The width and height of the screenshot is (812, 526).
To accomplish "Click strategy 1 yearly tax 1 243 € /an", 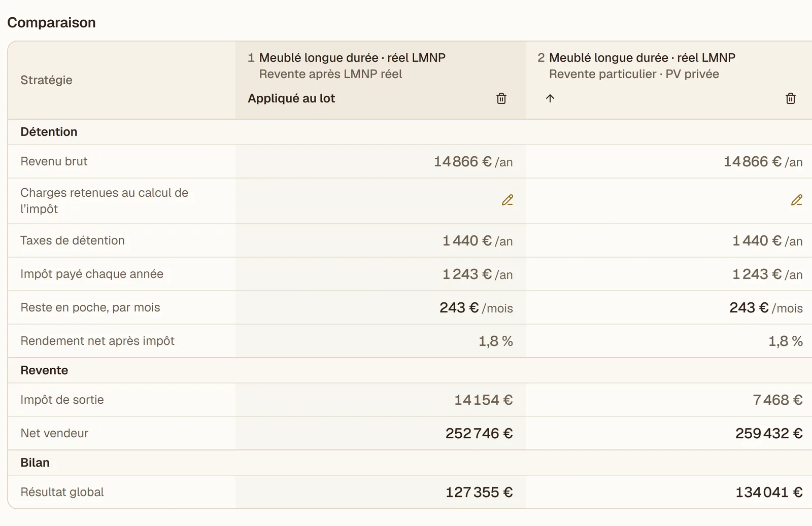I will tap(478, 274).
